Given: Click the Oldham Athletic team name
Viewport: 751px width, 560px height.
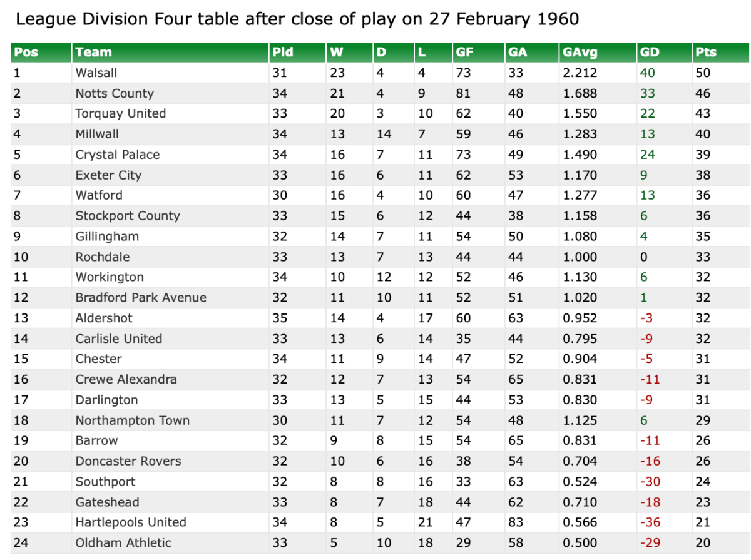Looking at the screenshot, I should [x=123, y=542].
